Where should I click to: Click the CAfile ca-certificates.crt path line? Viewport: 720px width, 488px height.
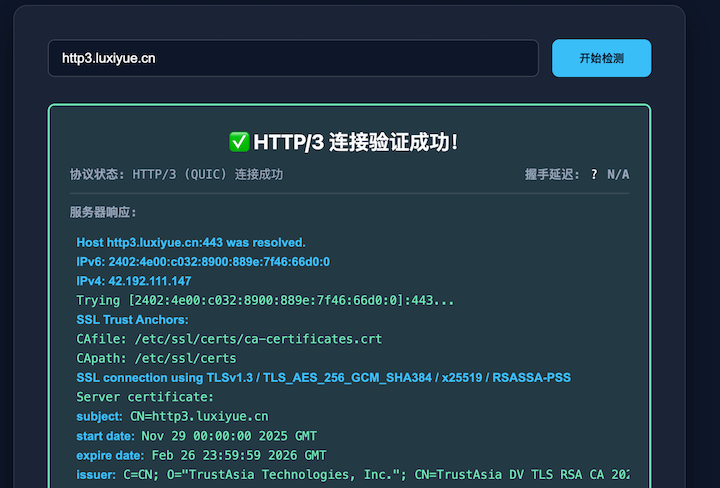[229, 339]
